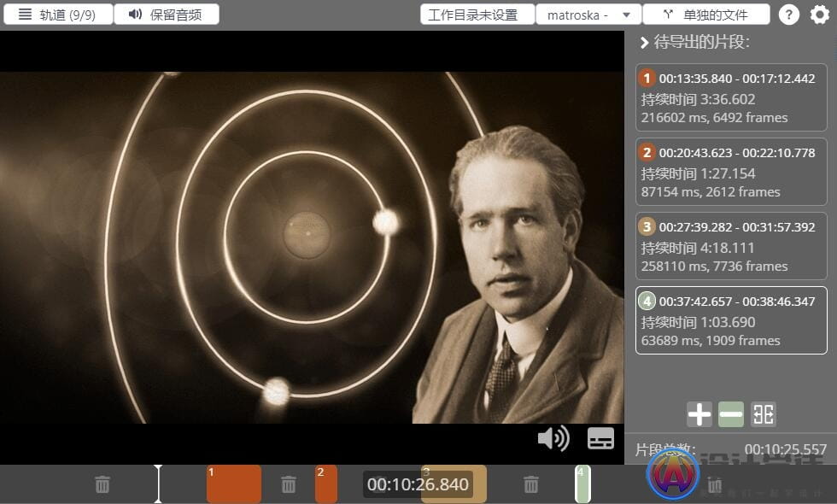Click the text 258110 ms, 7736 frames
Screen dimensions: 837x504
pyautogui.click(x=714, y=266)
